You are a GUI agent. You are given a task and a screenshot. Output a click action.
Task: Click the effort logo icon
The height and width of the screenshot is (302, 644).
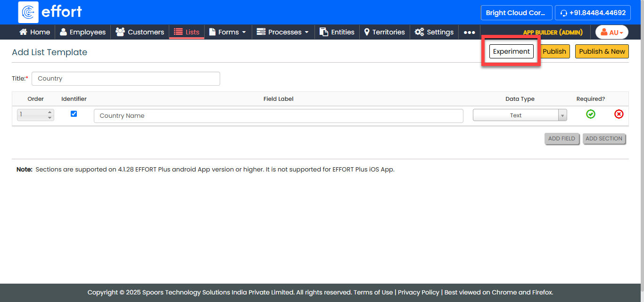click(28, 12)
